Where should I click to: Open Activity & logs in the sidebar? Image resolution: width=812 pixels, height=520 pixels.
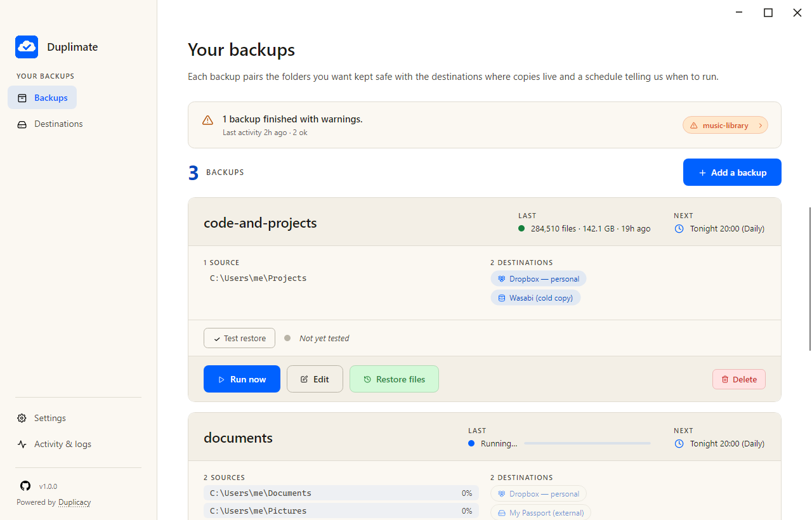[55, 444]
